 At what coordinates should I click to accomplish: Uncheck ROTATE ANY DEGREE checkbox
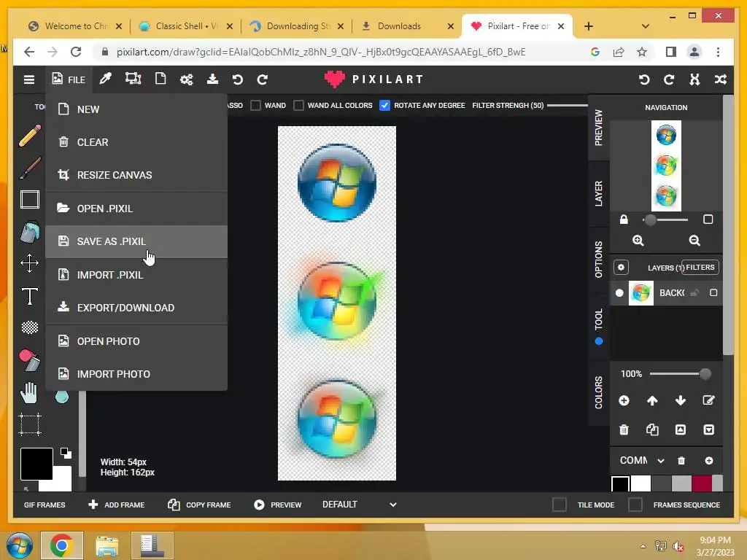point(384,105)
